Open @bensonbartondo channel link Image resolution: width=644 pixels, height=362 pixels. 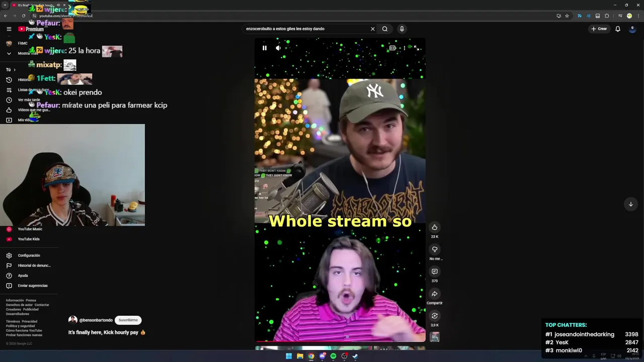[96, 320]
